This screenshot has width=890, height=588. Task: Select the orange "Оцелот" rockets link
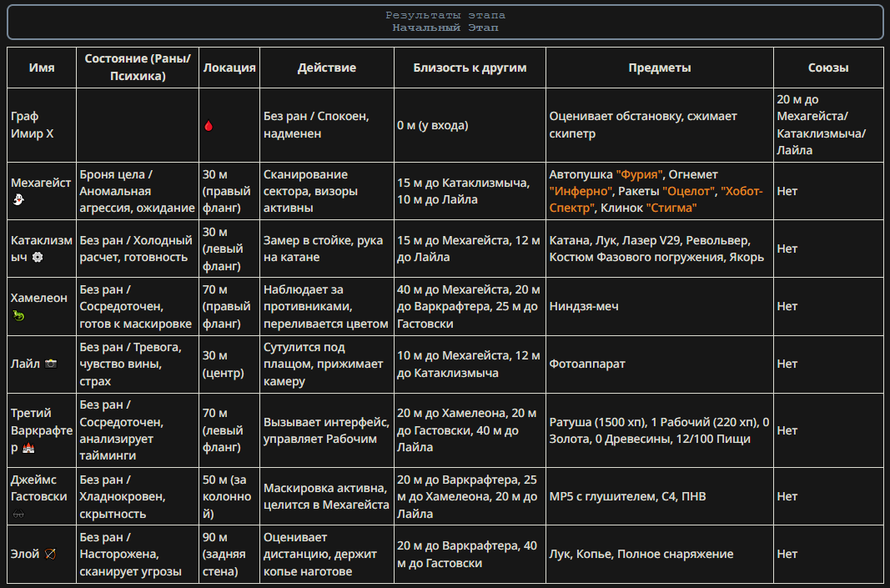pos(688,191)
